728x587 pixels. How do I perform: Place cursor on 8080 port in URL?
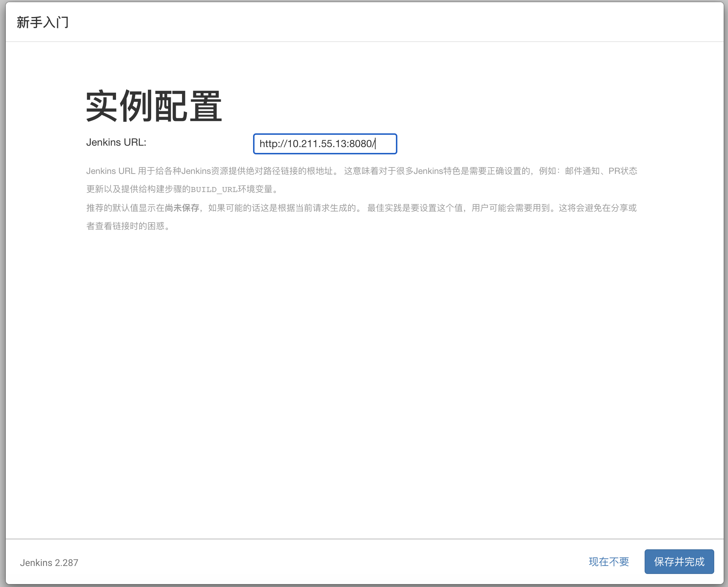click(x=360, y=144)
